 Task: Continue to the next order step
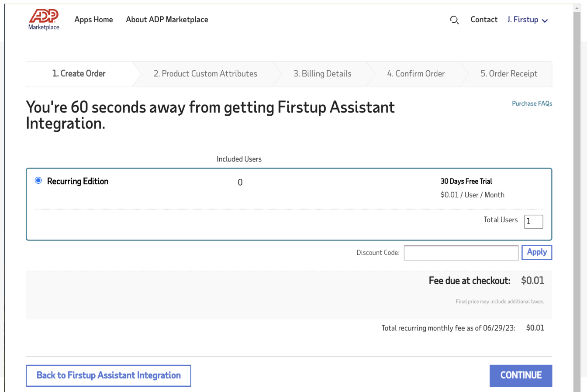(521, 375)
